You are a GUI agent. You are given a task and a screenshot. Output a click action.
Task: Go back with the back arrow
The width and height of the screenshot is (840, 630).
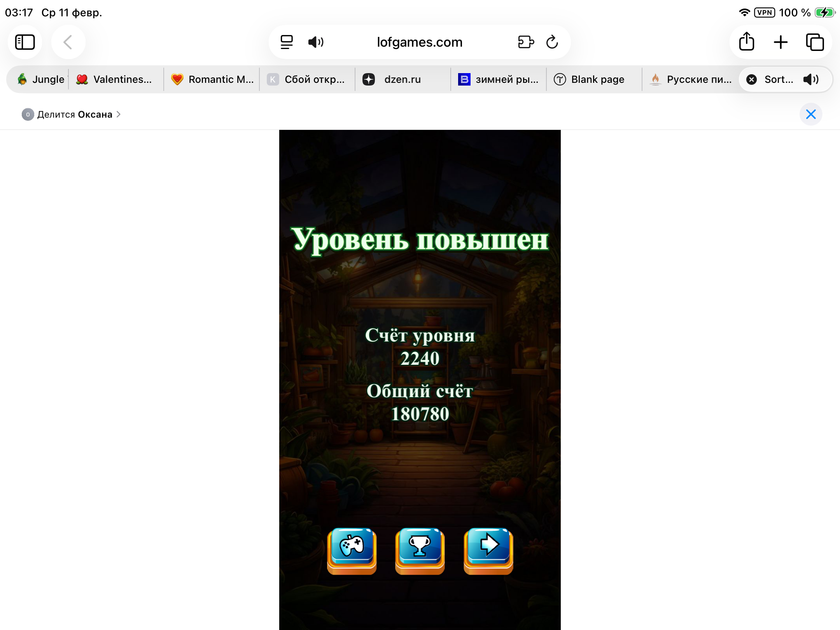point(68,42)
